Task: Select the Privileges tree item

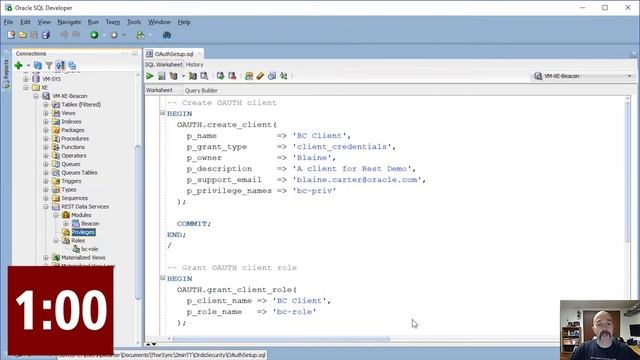Action: click(x=83, y=232)
